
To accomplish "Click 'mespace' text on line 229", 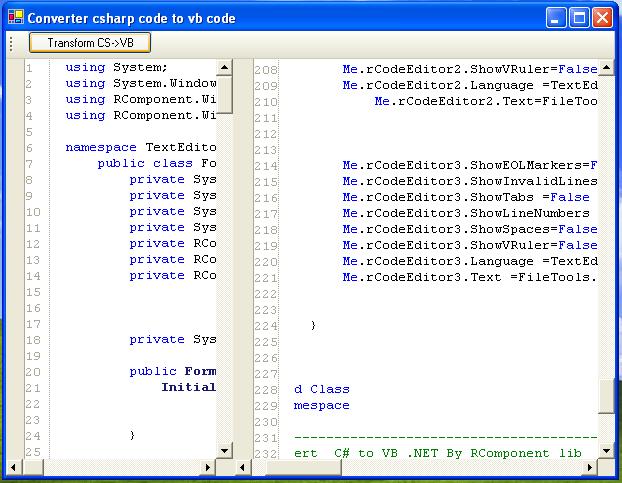I will pyautogui.click(x=322, y=405).
